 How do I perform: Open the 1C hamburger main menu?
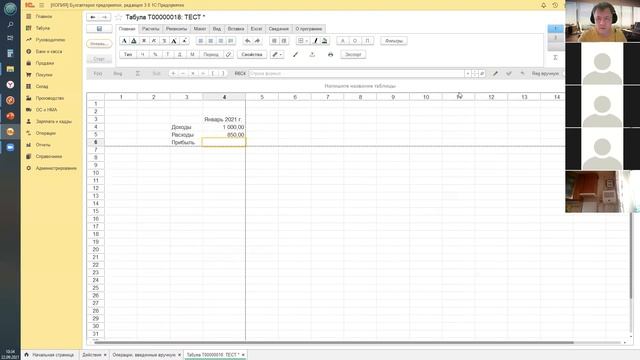(41, 5)
